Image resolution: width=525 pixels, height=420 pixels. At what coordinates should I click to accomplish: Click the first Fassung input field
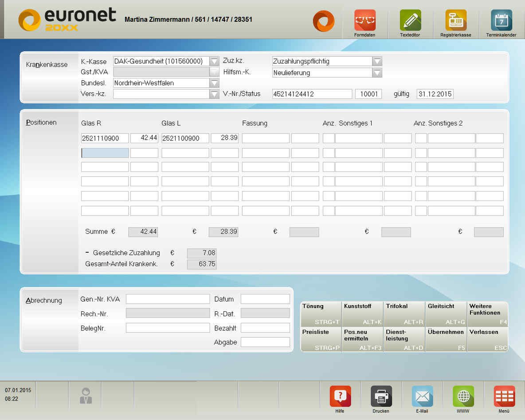coord(266,138)
